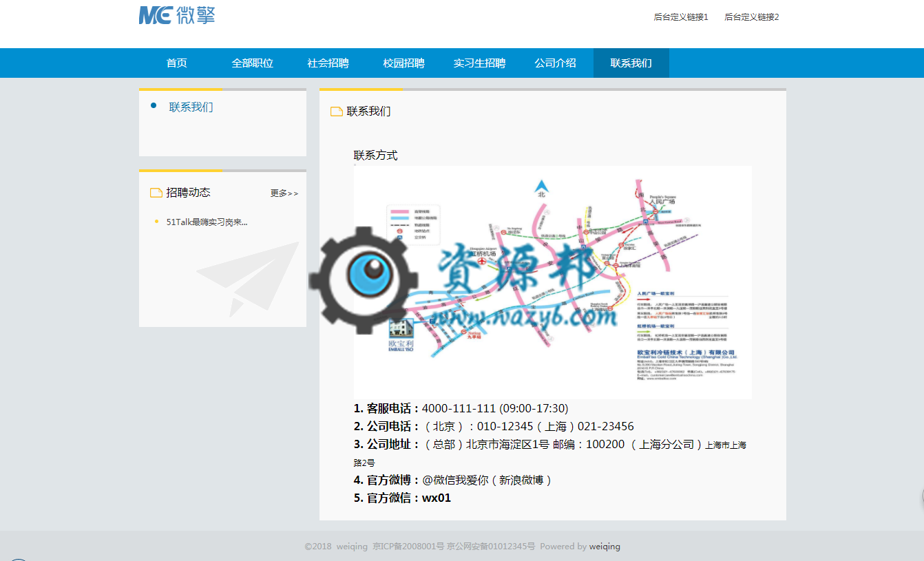Click the 官方微信 wx01 line
Viewport: 924px width, 561px height.
403,498
